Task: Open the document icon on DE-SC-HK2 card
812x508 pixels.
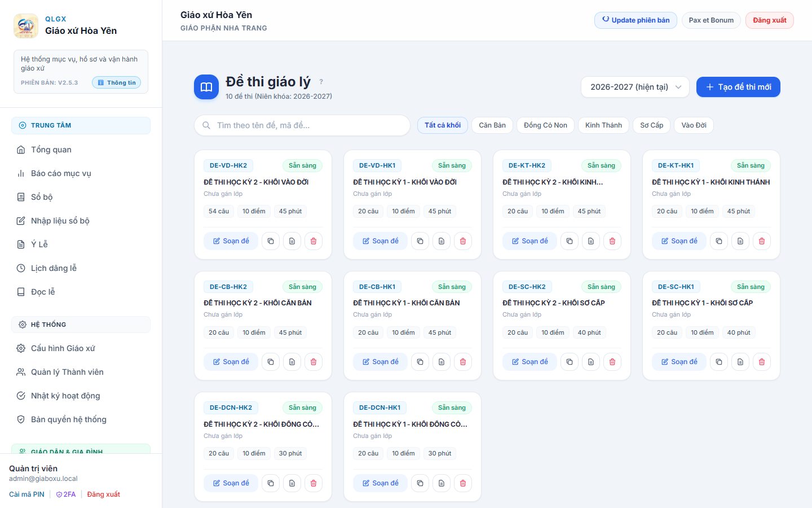Action: [x=591, y=362]
